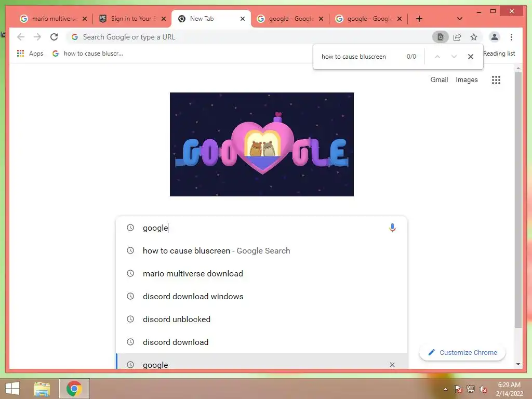The height and width of the screenshot is (399, 532).
Task: Click the page vertical scrollbar
Action: (x=518, y=200)
